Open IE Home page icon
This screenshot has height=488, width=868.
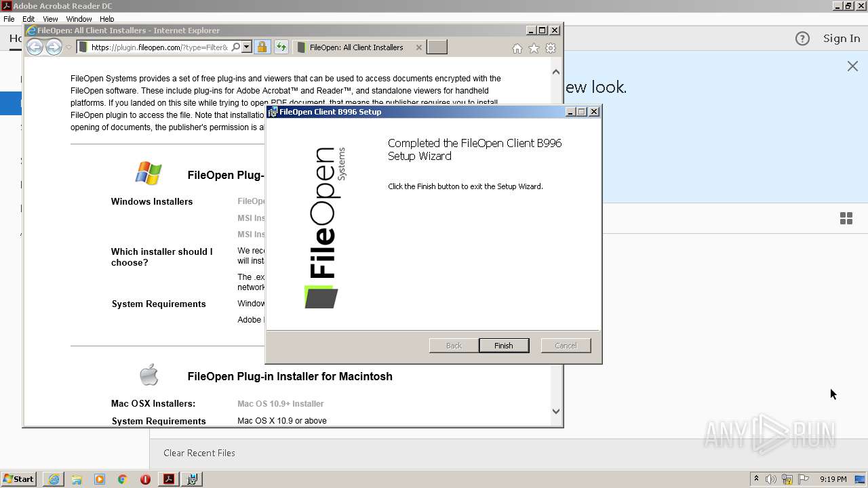pos(517,48)
